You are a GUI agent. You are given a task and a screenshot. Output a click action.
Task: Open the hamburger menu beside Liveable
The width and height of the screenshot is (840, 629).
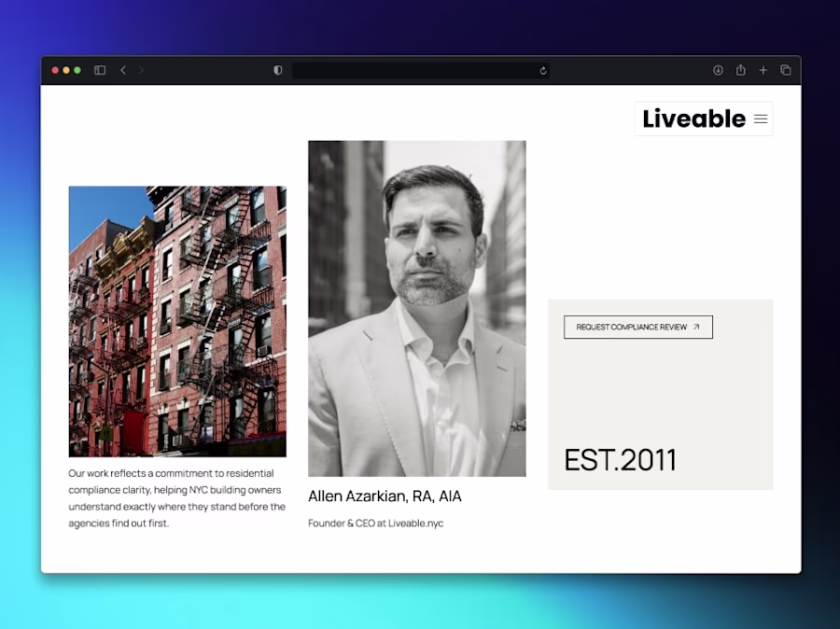pos(761,119)
